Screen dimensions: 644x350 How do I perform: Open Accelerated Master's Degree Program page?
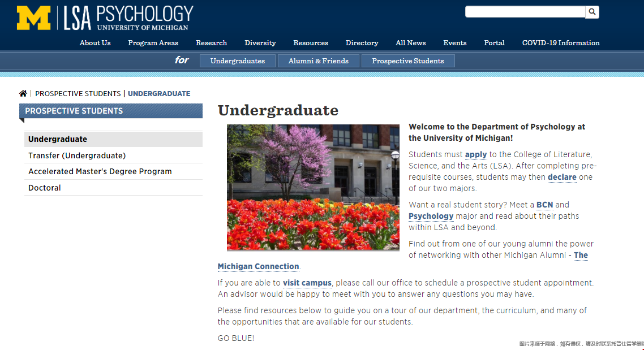[x=100, y=171]
